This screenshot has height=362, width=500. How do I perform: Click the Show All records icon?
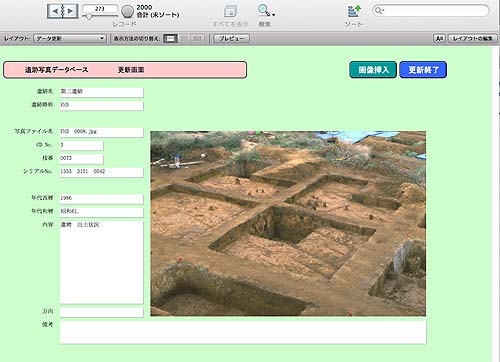click(230, 11)
